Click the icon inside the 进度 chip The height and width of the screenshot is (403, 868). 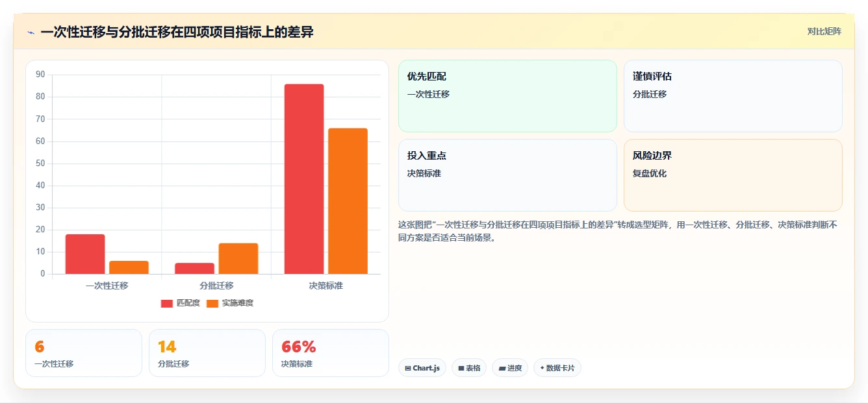point(502,368)
